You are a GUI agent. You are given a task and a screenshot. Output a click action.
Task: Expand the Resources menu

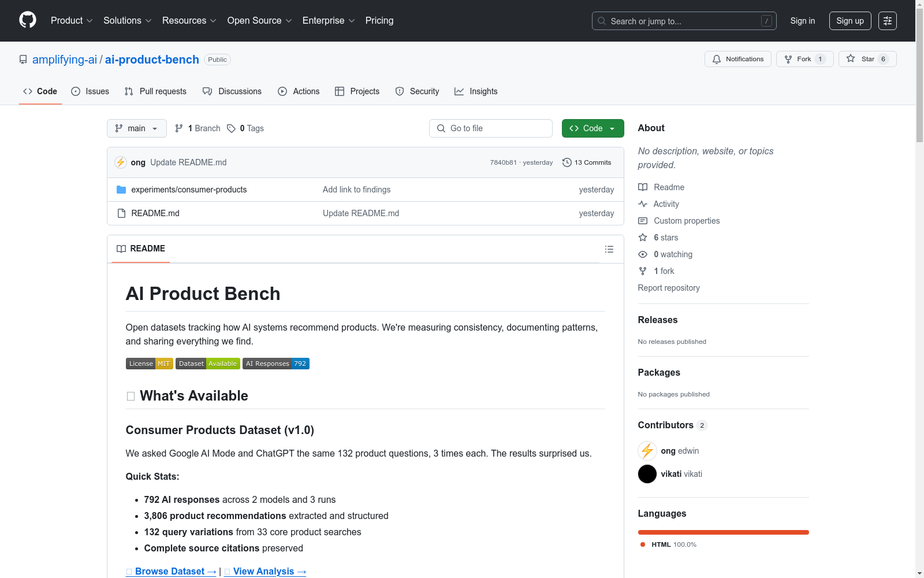pos(189,21)
